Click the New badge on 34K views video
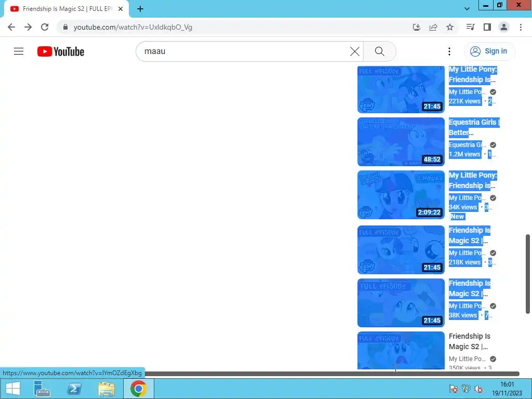This screenshot has width=532, height=399. click(457, 217)
